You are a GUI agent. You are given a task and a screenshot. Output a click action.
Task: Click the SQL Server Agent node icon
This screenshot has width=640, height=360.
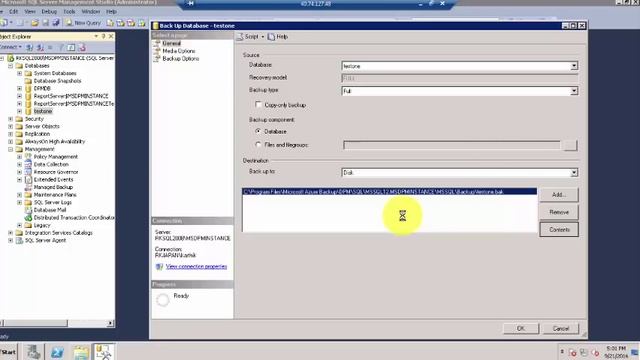click(19, 240)
